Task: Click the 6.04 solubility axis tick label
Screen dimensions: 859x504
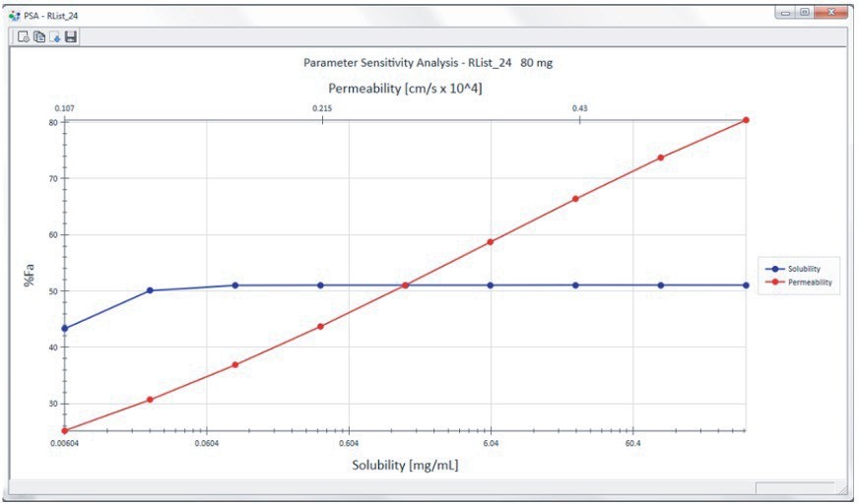Action: click(x=491, y=443)
